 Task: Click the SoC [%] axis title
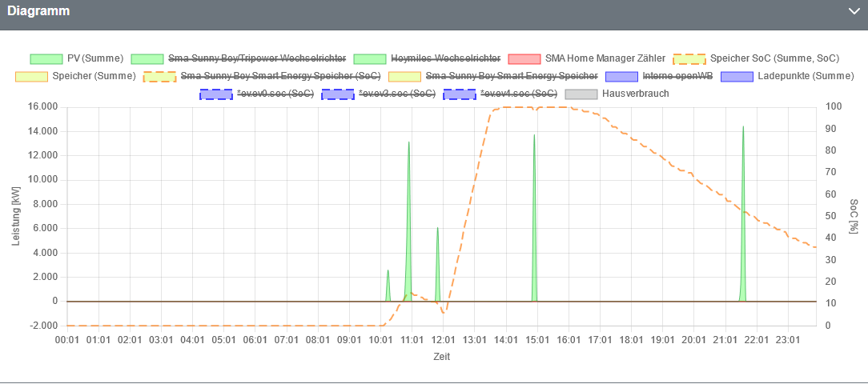(x=853, y=216)
